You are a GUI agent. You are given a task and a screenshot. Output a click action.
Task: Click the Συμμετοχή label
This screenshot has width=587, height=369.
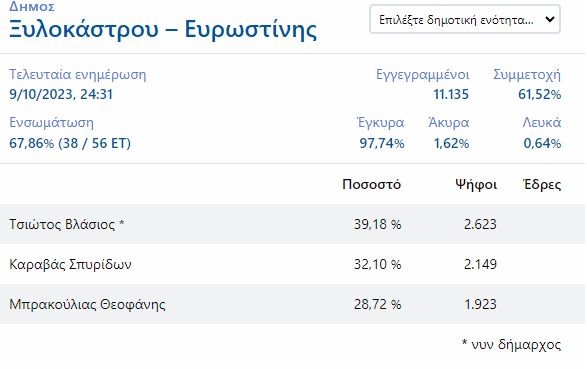(527, 74)
